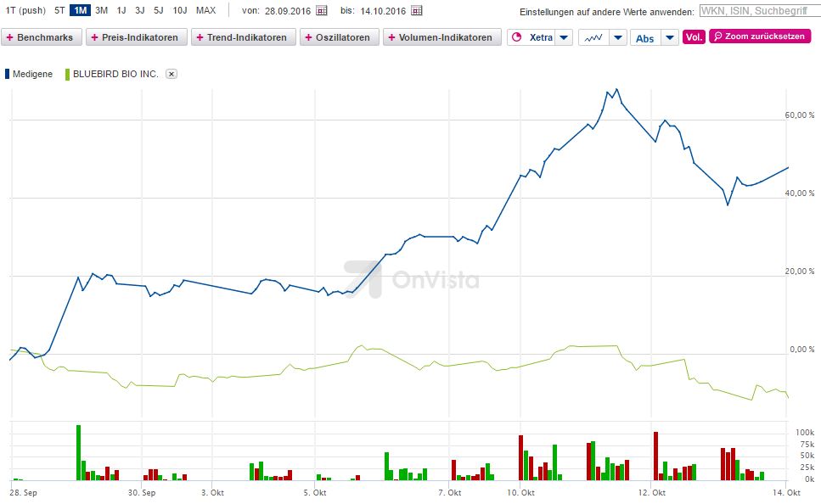Open the Abs/percent dropdown arrow
The image size is (821, 504).
670,37
